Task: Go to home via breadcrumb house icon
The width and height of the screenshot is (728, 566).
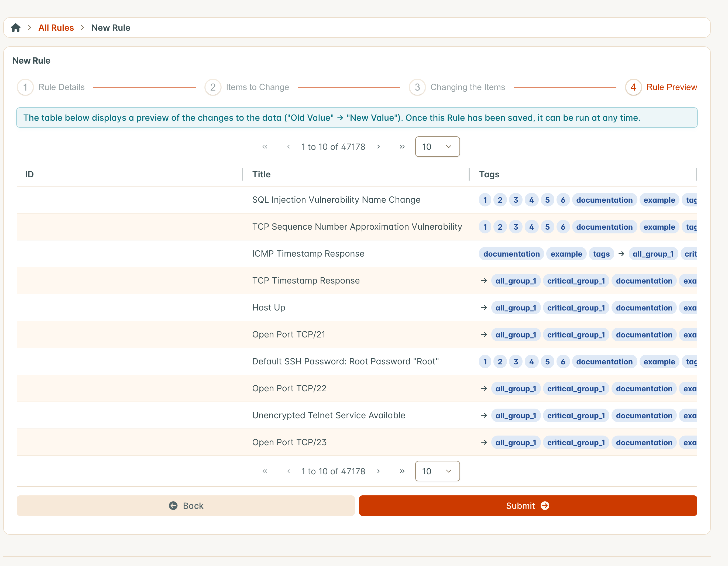Action: [x=16, y=28]
